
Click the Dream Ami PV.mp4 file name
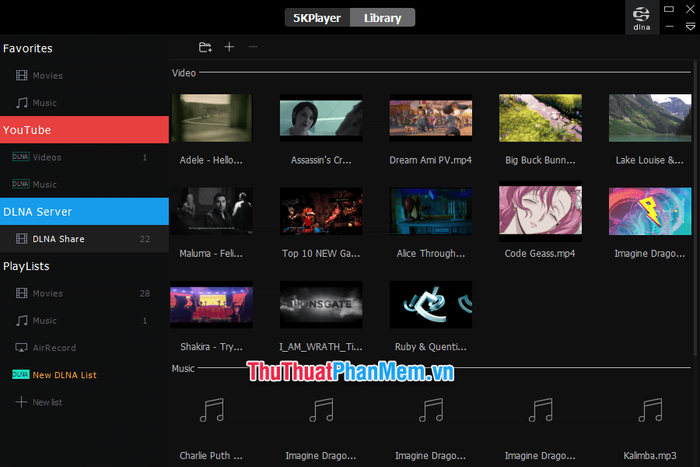click(x=431, y=160)
